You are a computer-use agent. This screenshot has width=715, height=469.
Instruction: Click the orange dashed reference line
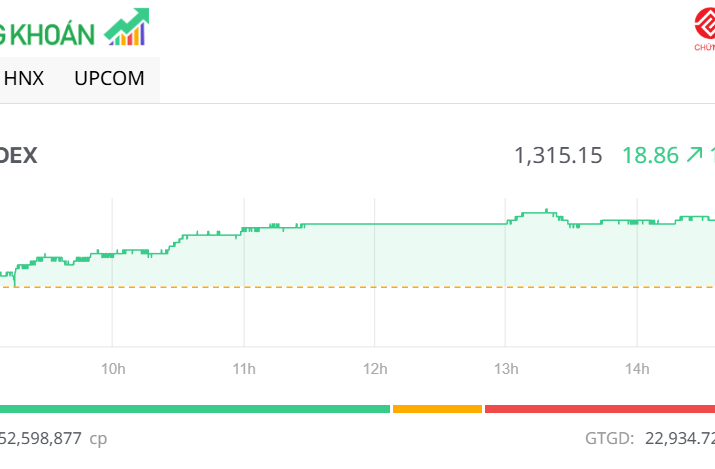tap(358, 287)
